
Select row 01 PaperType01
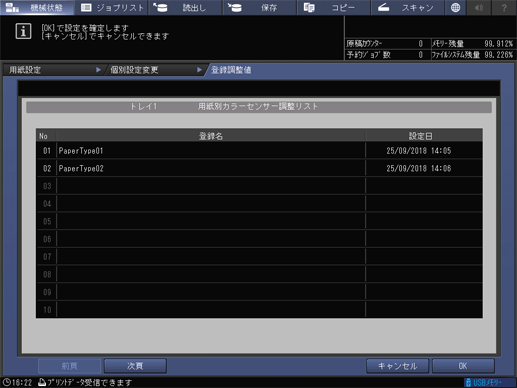pos(259,151)
